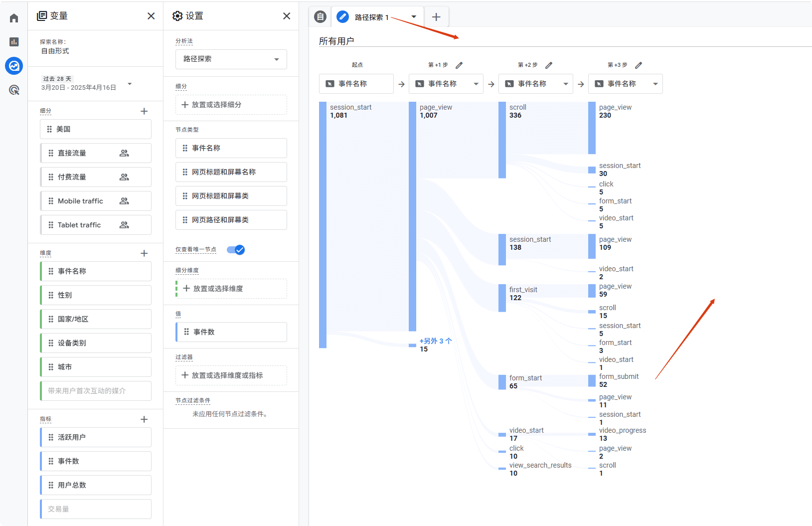Add a new exploration tab with plus
This screenshot has height=526, width=812.
[436, 17]
